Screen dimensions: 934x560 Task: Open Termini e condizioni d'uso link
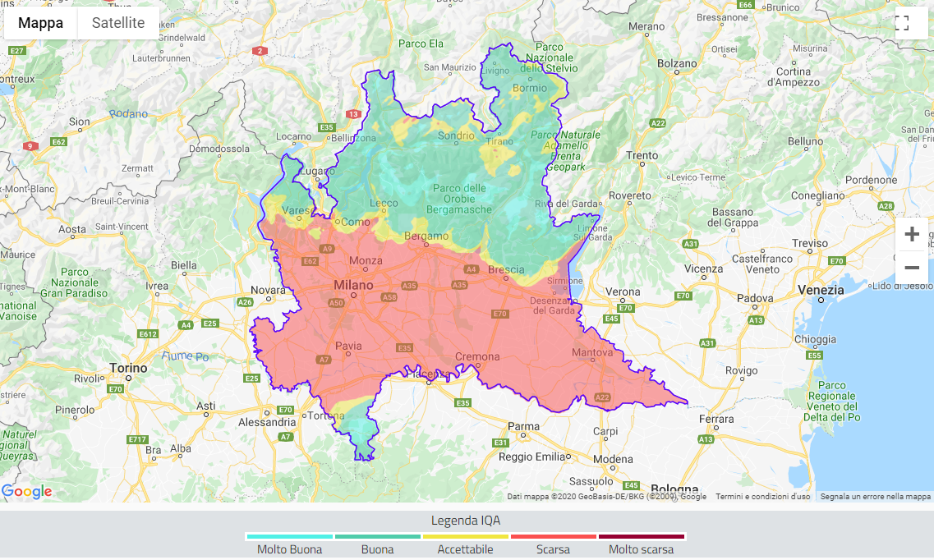[762, 497]
